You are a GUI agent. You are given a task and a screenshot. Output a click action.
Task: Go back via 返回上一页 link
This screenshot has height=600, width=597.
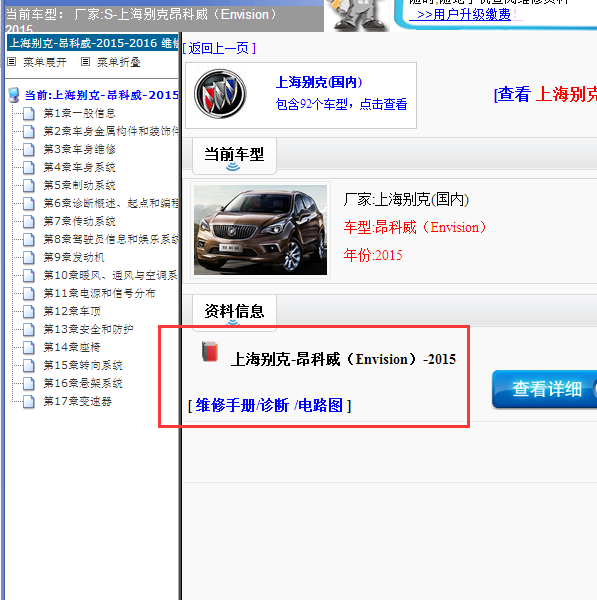click(x=219, y=48)
